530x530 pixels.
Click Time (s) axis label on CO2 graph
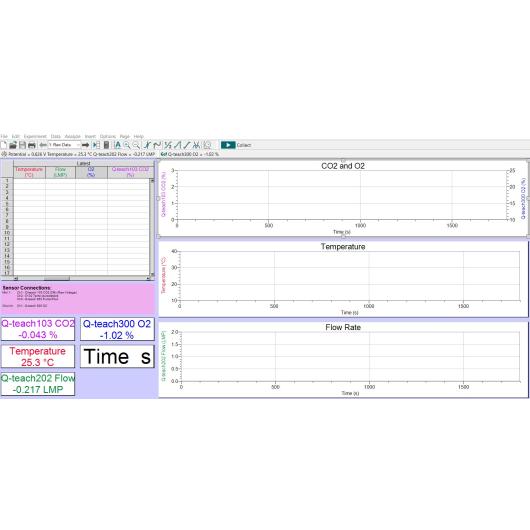tap(342, 232)
